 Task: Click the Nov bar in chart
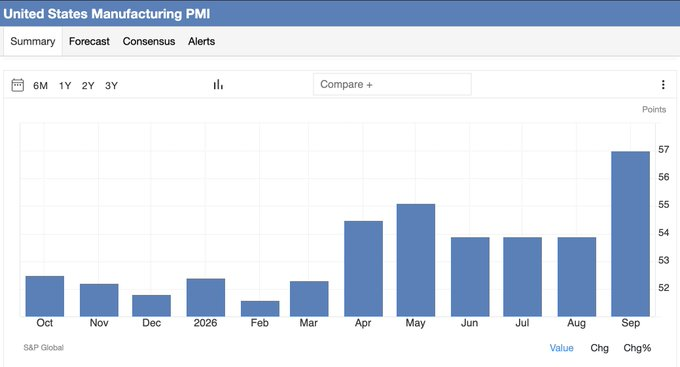click(x=99, y=300)
